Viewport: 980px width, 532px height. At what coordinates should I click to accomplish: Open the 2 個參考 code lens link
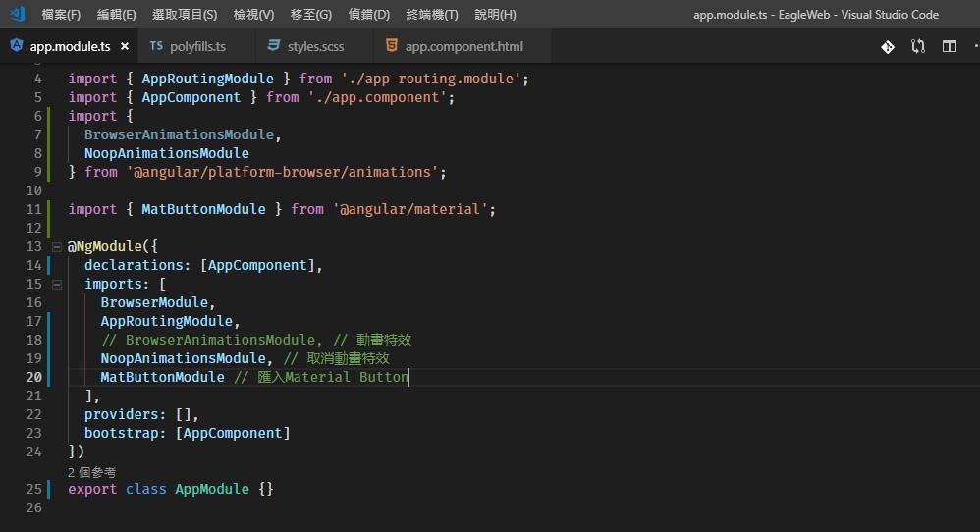(x=92, y=472)
